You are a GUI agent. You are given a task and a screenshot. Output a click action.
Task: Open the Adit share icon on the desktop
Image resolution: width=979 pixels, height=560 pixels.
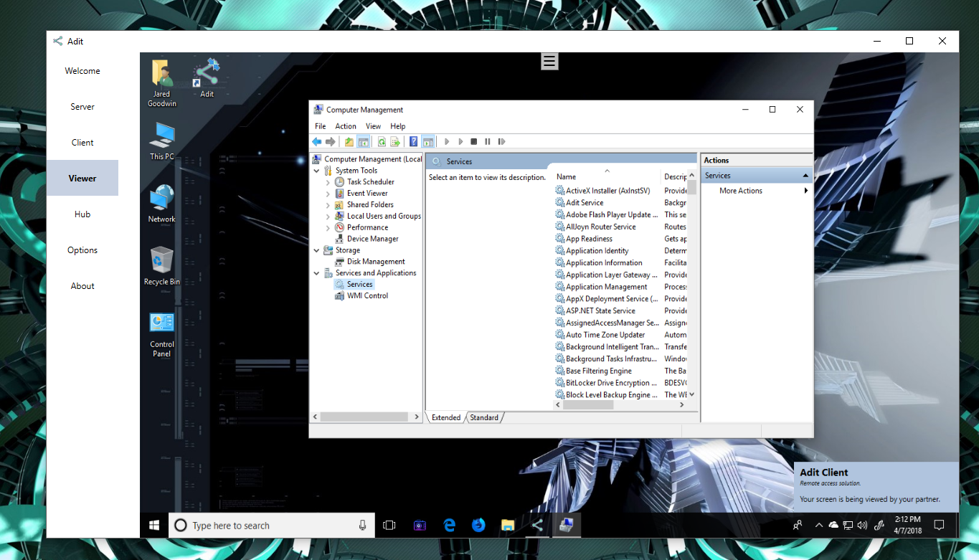tap(207, 74)
